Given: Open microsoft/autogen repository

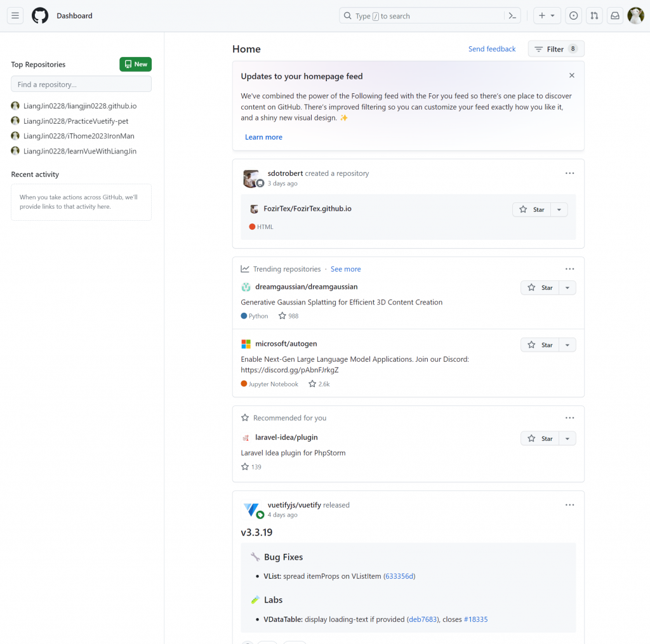Looking at the screenshot, I should coord(286,344).
